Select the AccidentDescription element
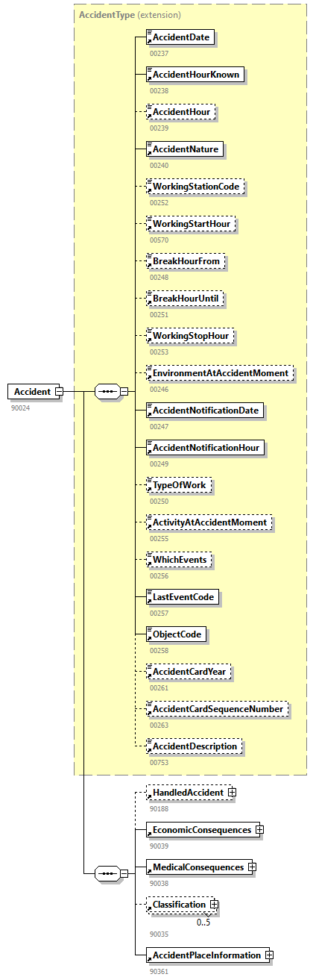 [195, 746]
